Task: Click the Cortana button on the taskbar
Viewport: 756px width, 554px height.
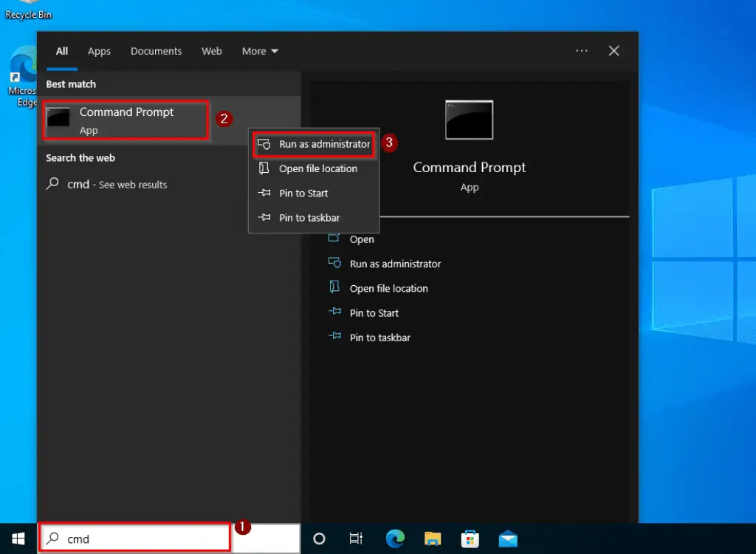Action: 318,538
